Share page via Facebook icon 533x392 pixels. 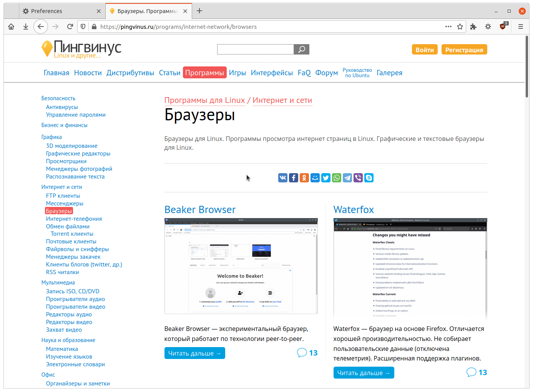click(x=294, y=178)
